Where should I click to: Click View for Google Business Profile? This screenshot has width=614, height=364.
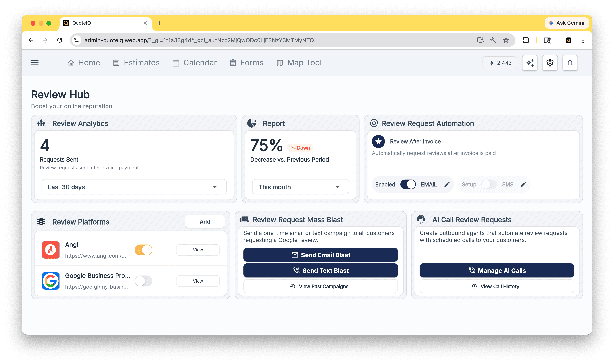coord(198,281)
